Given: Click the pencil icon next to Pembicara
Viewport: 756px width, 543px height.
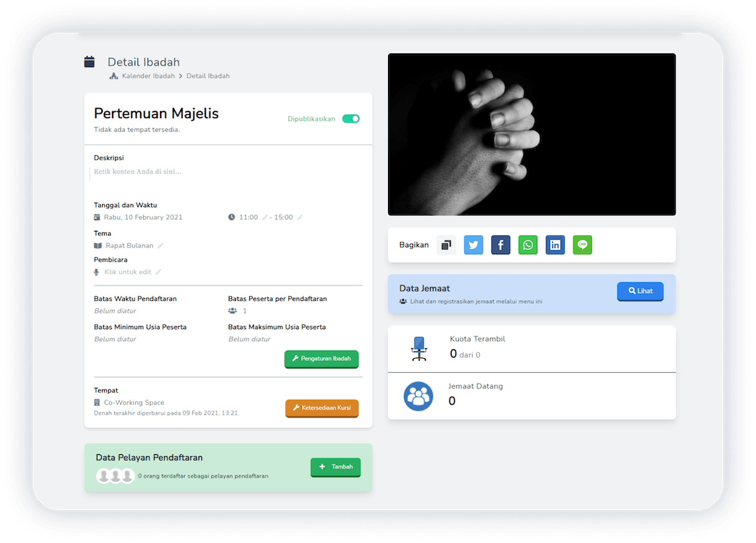Looking at the screenshot, I should 158,272.
